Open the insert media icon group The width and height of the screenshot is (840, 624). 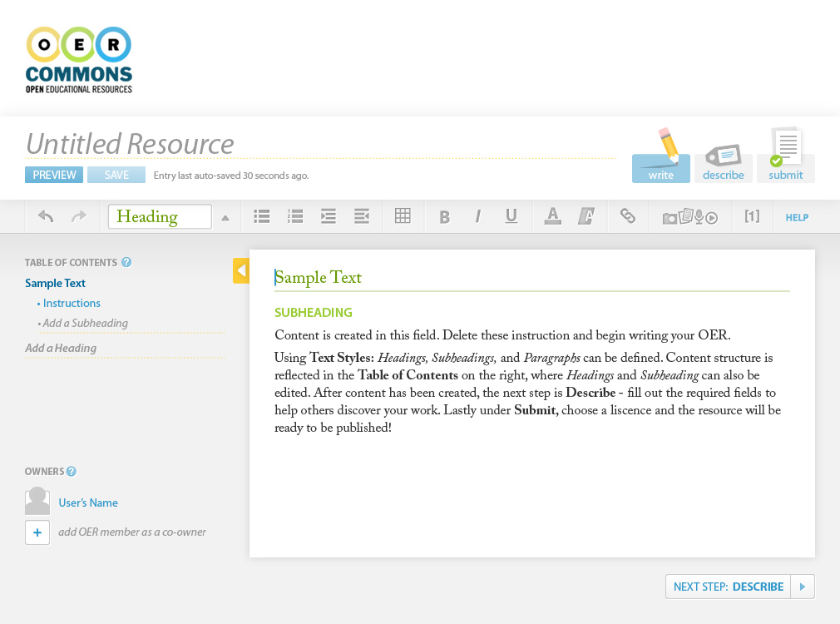[x=689, y=217]
